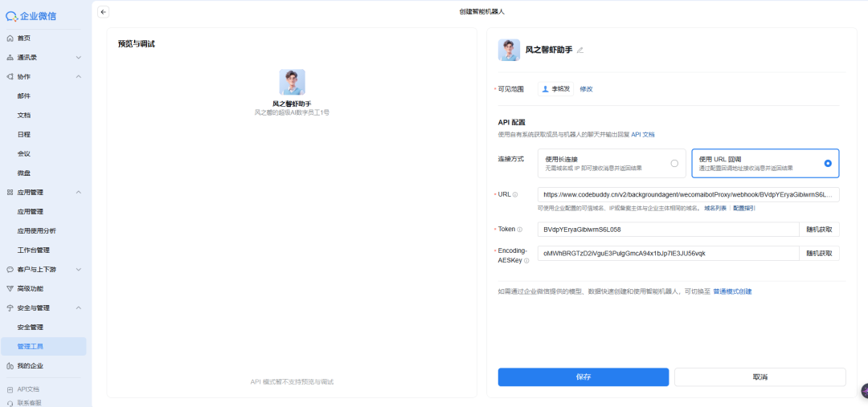Click the 客户与上下游 chat icon
This screenshot has height=407, width=868.
(10, 269)
